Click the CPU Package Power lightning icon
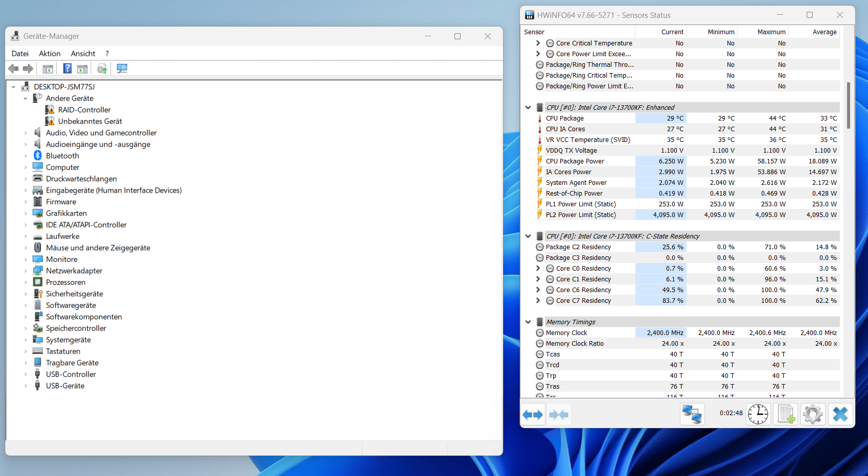868x476 pixels. click(x=539, y=161)
